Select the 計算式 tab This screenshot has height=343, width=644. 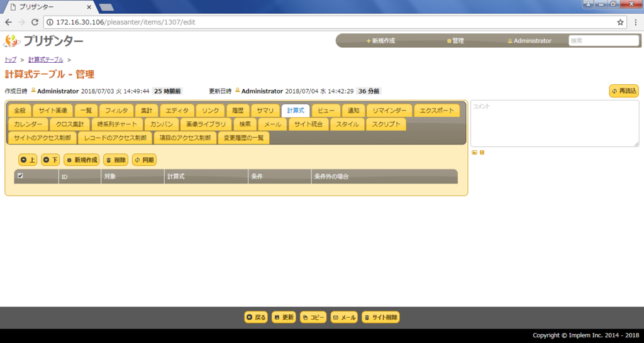click(x=296, y=111)
